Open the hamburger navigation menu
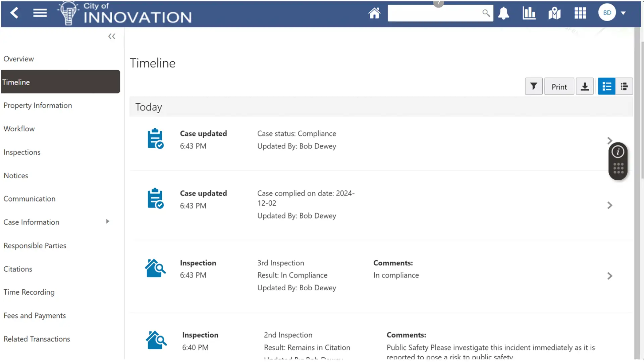Screen dimensions: 644x362 [x=40, y=13]
